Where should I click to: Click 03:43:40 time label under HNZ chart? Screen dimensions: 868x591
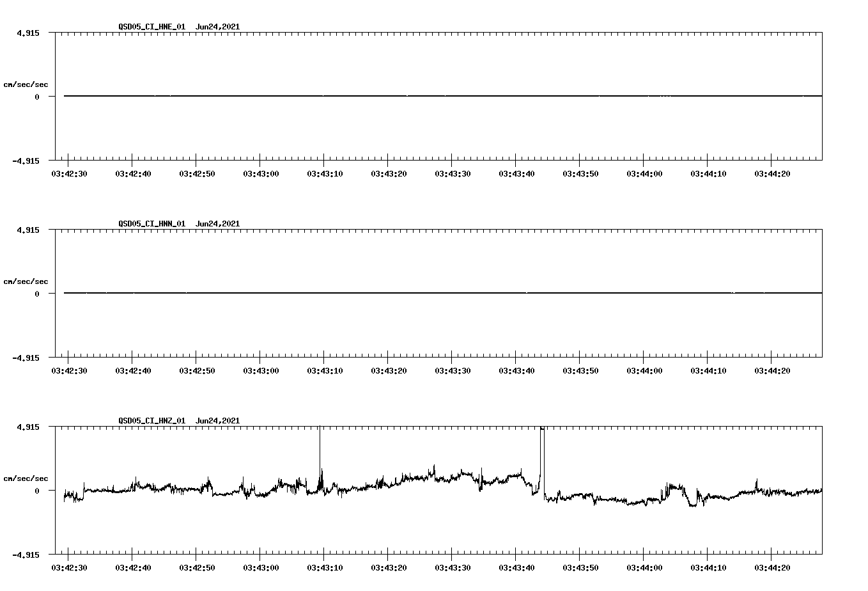[x=516, y=567]
